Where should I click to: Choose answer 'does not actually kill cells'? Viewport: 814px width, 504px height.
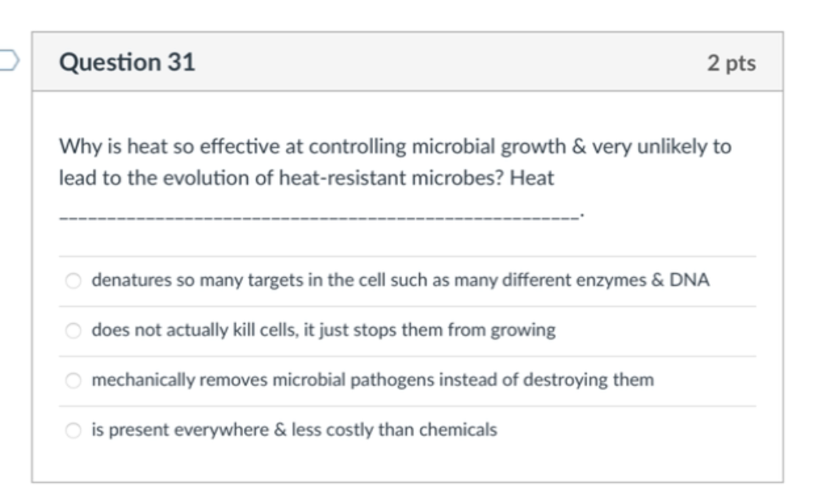click(x=73, y=330)
